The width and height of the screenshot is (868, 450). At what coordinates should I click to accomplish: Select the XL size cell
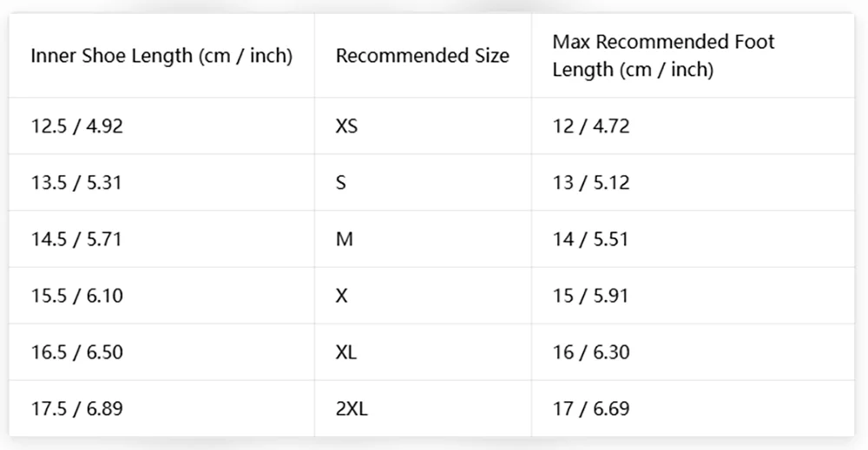(423, 352)
